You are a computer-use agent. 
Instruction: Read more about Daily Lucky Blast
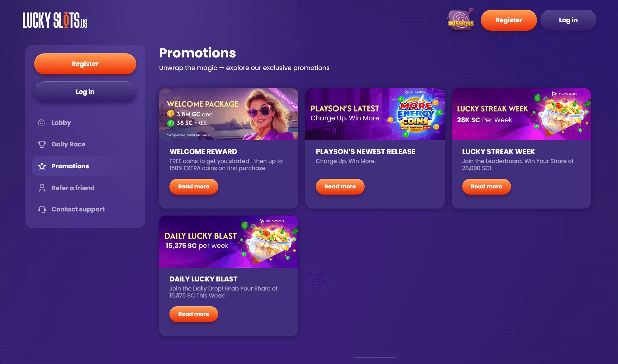(194, 314)
